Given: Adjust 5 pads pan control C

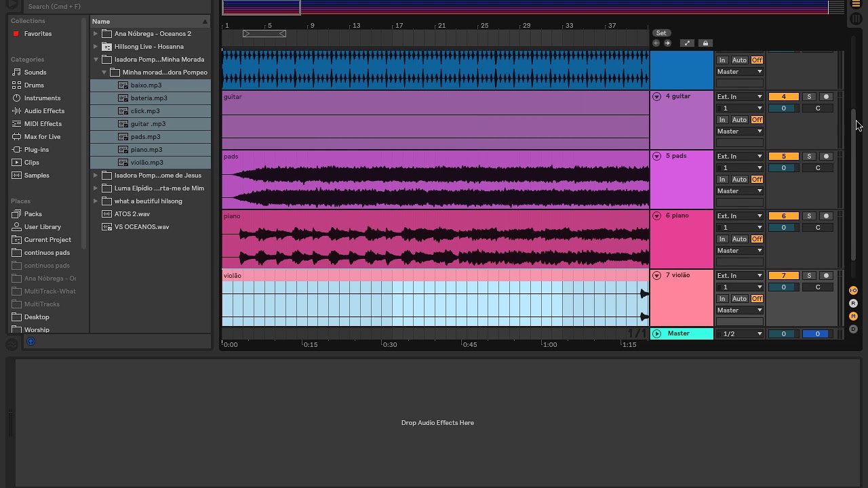Looking at the screenshot, I should pyautogui.click(x=818, y=168).
